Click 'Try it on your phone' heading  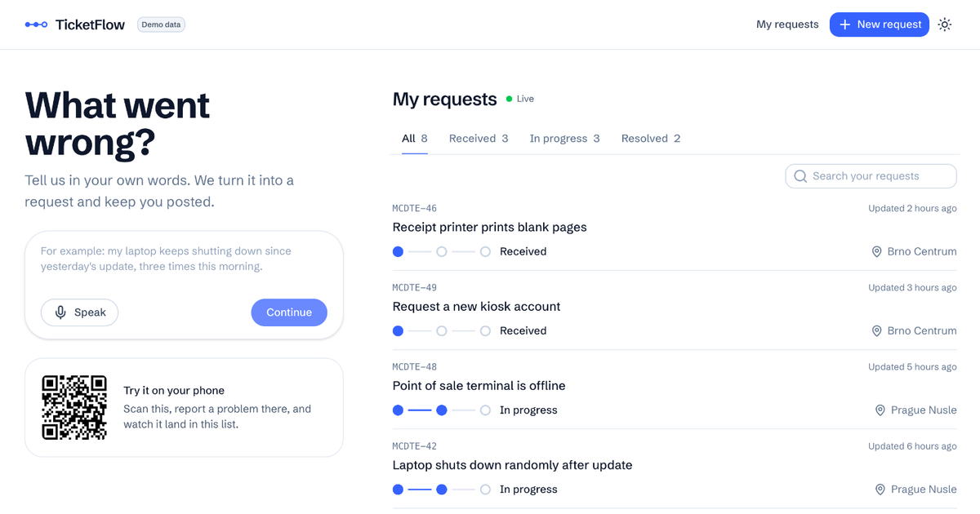[x=174, y=391]
